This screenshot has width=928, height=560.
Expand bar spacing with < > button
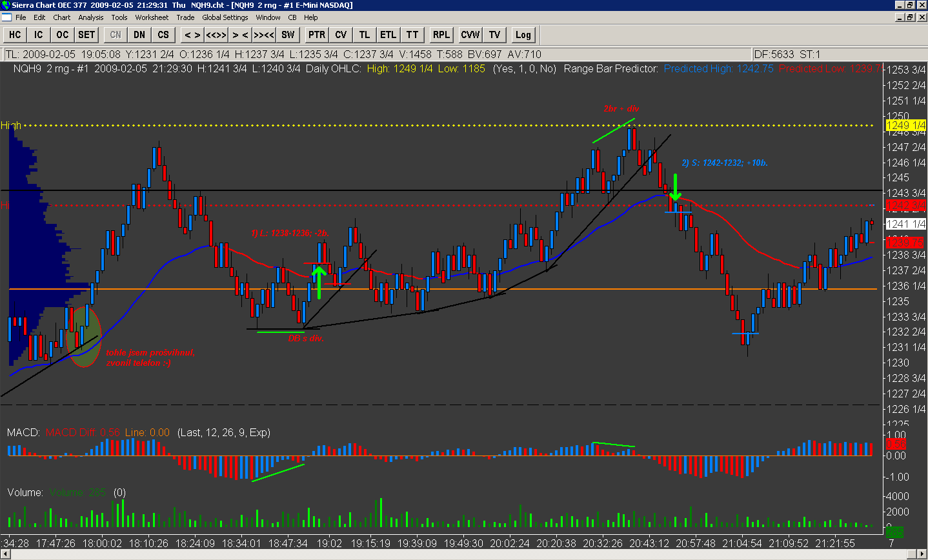(x=192, y=35)
